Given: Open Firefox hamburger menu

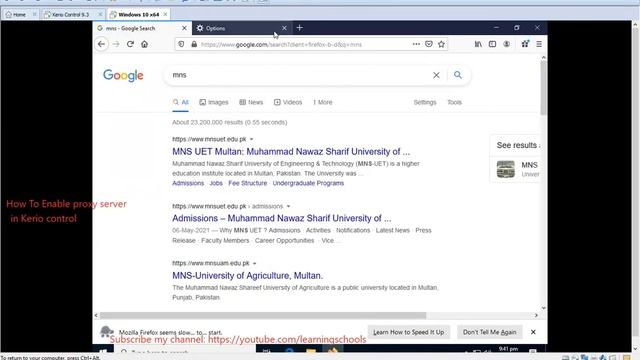Looking at the screenshot, I should pos(539,44).
